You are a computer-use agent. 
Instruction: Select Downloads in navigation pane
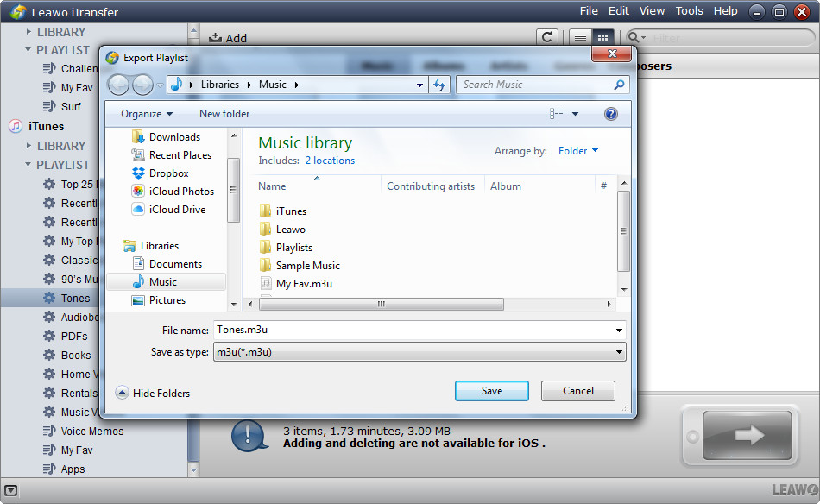pyautogui.click(x=166, y=137)
